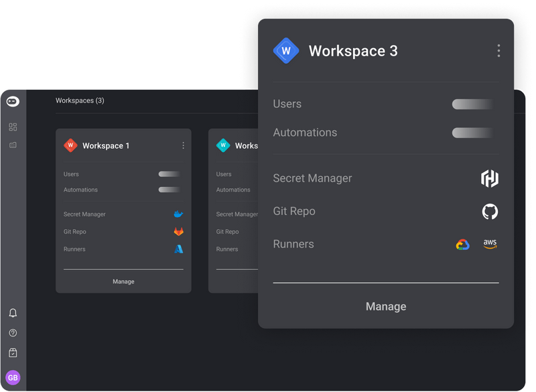Open the Workspace 1 three-dot menu
This screenshot has width=536, height=392.
click(183, 145)
